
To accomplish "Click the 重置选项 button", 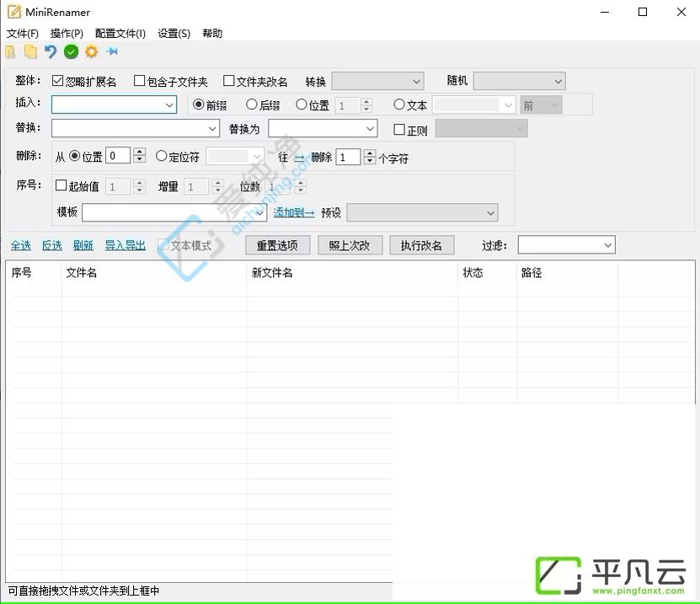I will [x=277, y=245].
